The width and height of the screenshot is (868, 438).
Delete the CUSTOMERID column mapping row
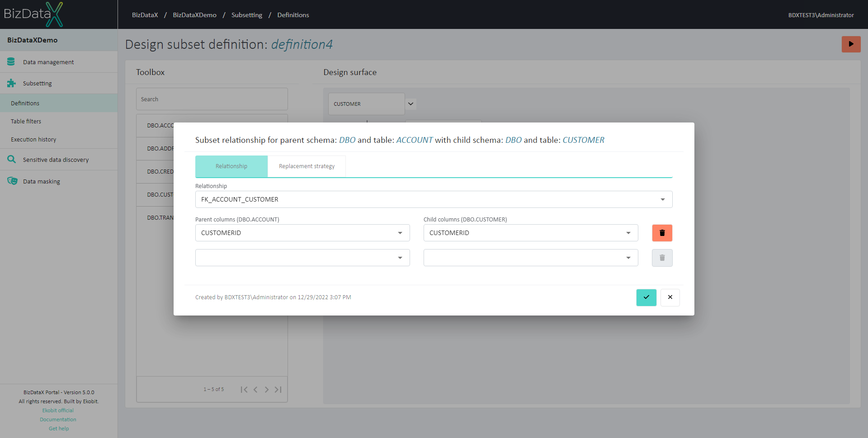click(662, 233)
